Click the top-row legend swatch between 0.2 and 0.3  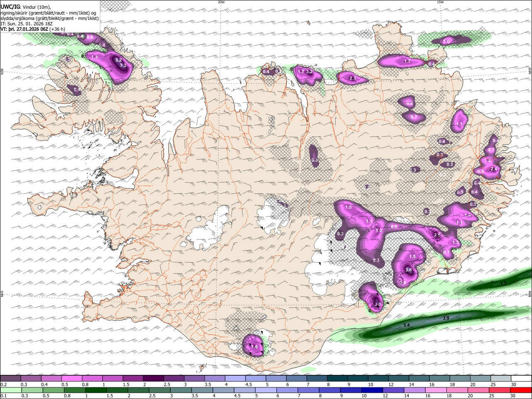[10, 379]
